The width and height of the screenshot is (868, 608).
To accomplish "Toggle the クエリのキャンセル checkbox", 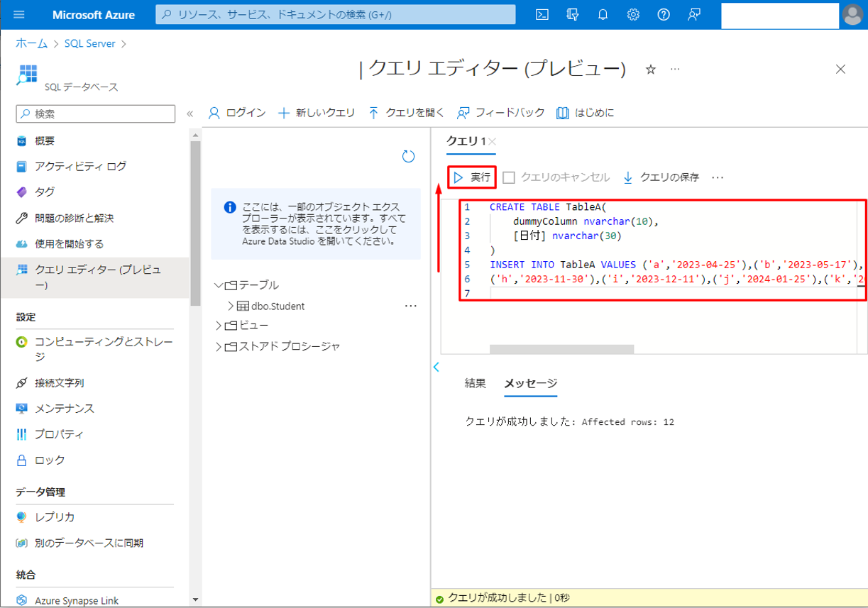I will click(509, 178).
